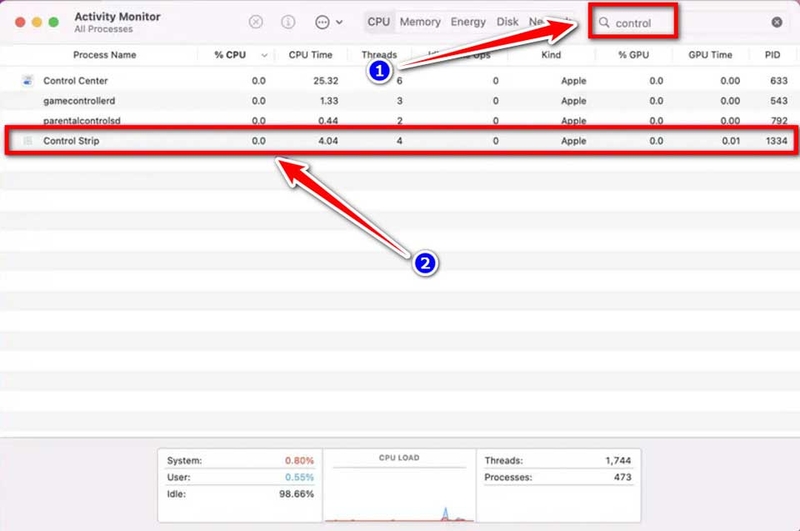
Task: Switch to the Energy tab
Action: pyautogui.click(x=467, y=22)
